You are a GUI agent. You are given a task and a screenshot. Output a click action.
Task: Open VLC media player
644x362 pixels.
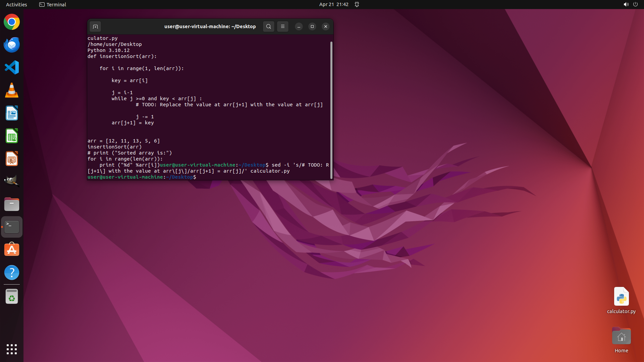12,90
